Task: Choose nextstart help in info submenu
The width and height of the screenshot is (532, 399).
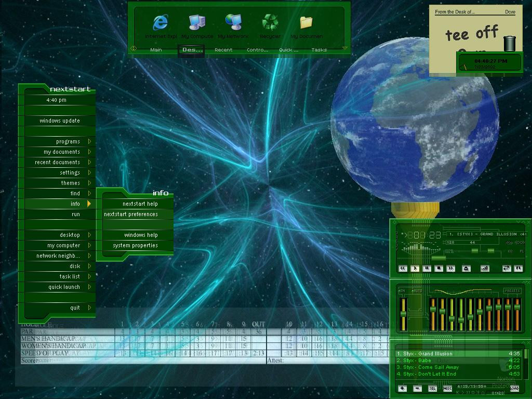Action: [138, 204]
